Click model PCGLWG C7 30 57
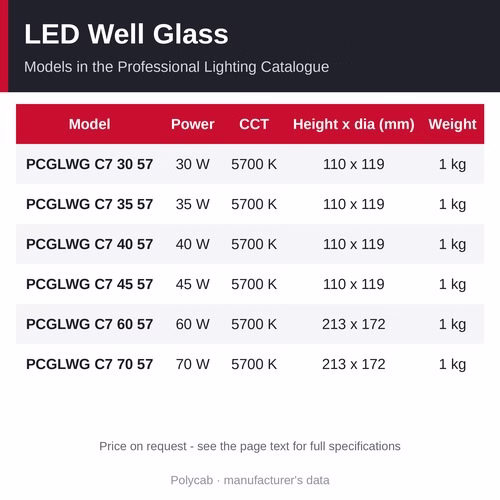500x500 pixels. click(89, 164)
